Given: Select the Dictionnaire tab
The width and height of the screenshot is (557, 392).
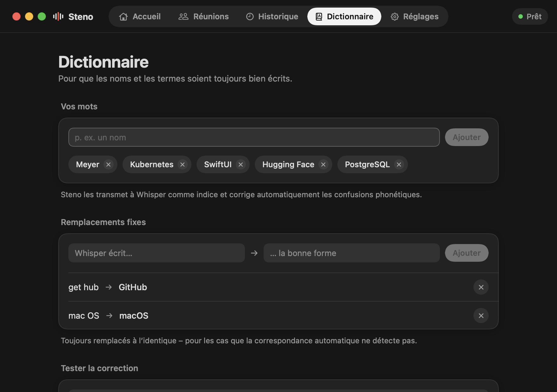Looking at the screenshot, I should point(344,16).
